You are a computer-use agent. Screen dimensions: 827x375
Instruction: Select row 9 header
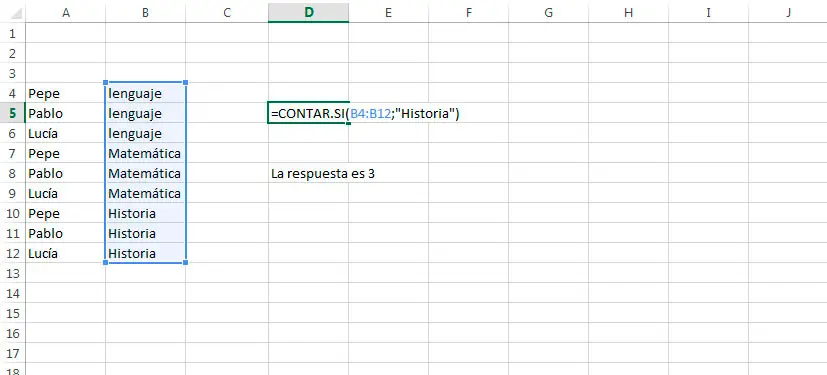point(13,194)
